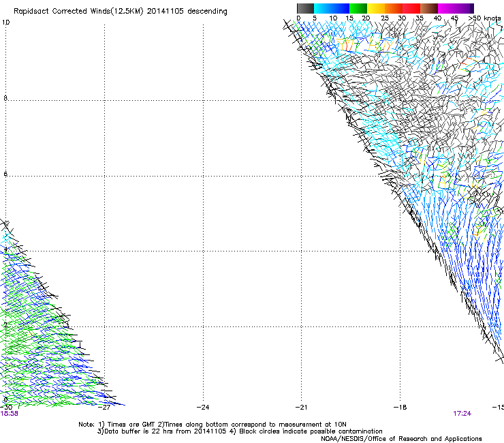Click the gray 0–5 knots color bar segment
Image resolution: width=504 pixels, height=443 pixels.
pyautogui.click(x=305, y=8)
